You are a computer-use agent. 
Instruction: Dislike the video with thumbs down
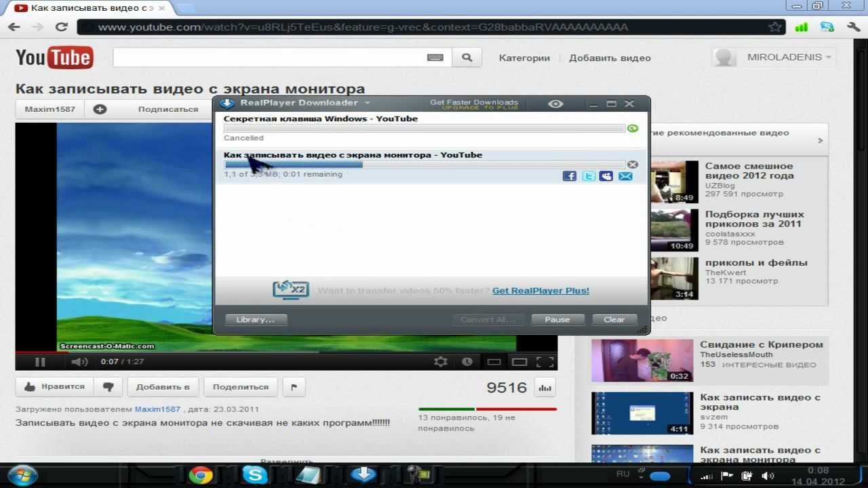pos(108,387)
